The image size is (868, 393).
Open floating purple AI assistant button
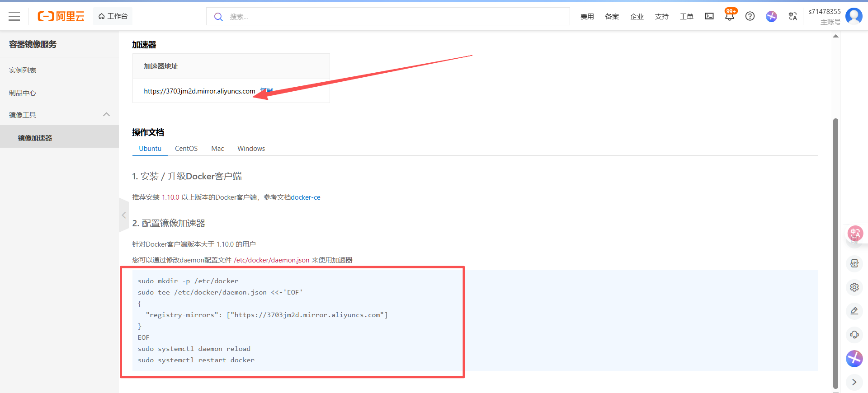click(x=854, y=359)
